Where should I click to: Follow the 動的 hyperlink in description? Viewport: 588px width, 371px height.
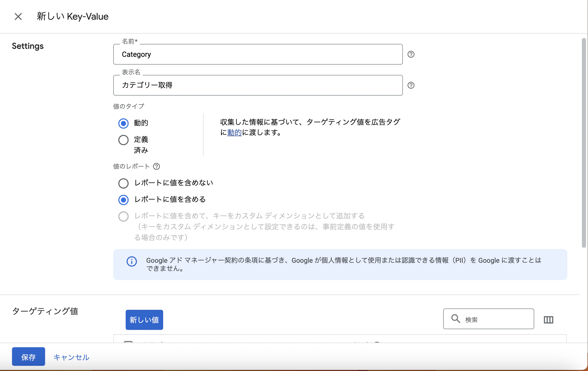click(x=234, y=133)
